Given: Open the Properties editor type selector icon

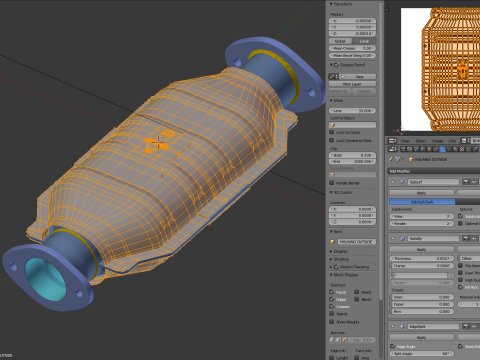Looking at the screenshot, I should [392, 149].
